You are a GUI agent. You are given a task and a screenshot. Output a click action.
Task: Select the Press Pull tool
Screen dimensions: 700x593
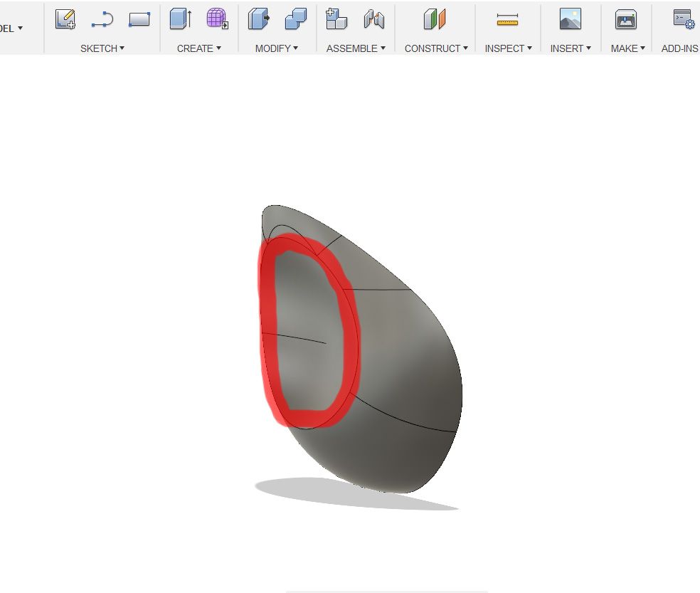tap(259, 19)
